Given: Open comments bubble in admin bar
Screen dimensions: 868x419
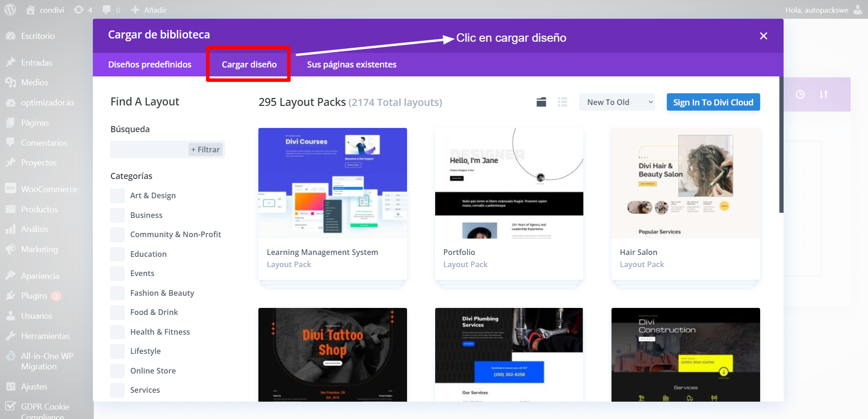Looking at the screenshot, I should click(107, 10).
